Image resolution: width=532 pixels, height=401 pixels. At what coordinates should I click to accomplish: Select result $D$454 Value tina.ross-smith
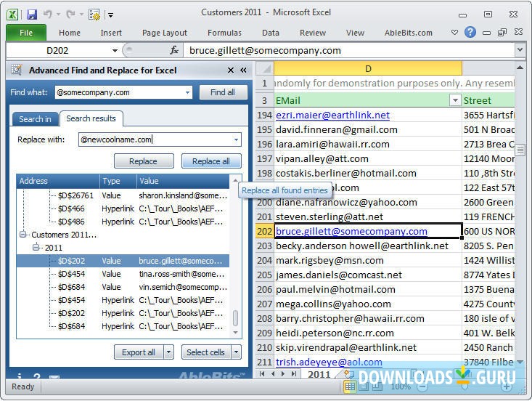pyautogui.click(x=123, y=274)
